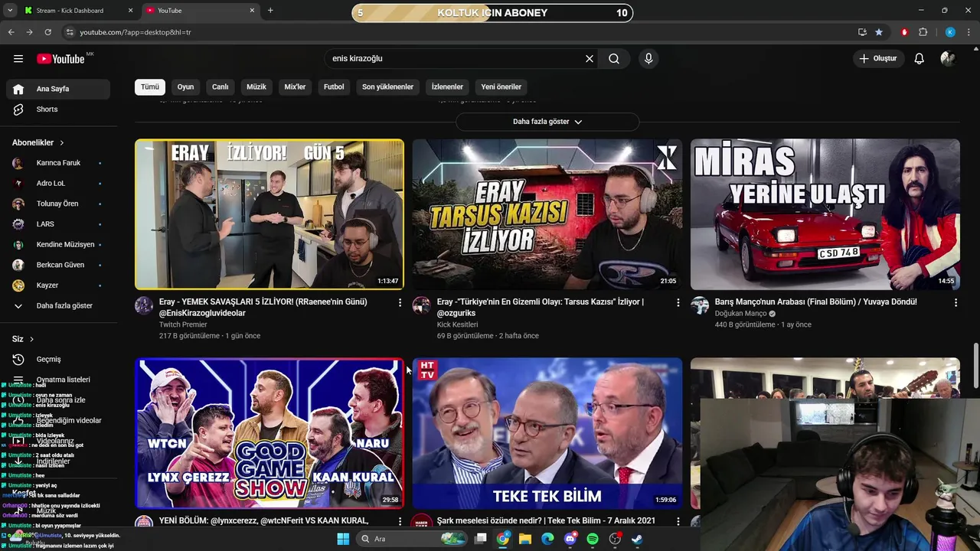Go to Ana Sayfa in the sidebar
The image size is (980, 551).
[58, 89]
